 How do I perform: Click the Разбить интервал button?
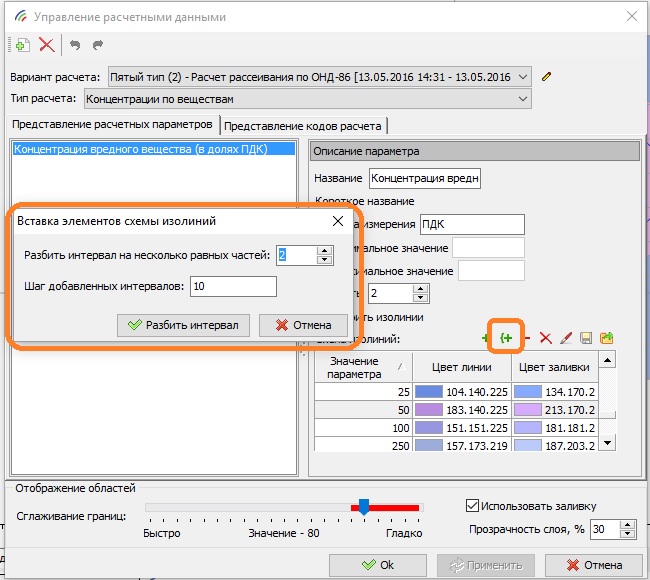pos(182,325)
